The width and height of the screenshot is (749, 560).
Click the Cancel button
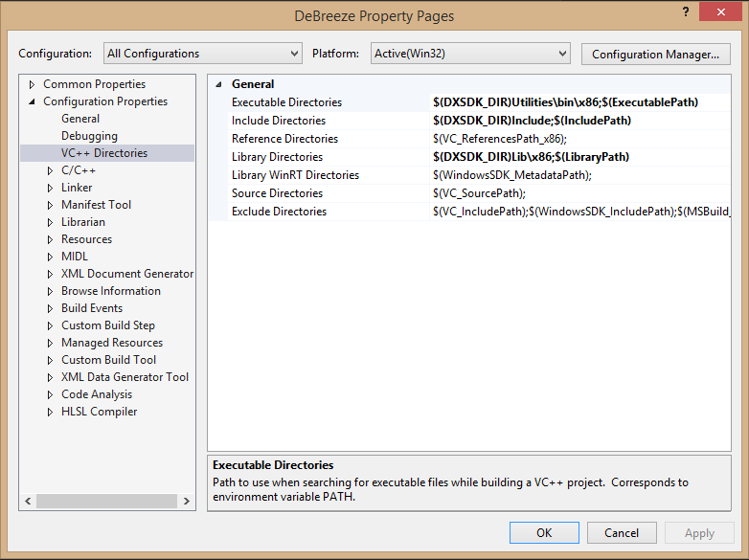pos(622,533)
